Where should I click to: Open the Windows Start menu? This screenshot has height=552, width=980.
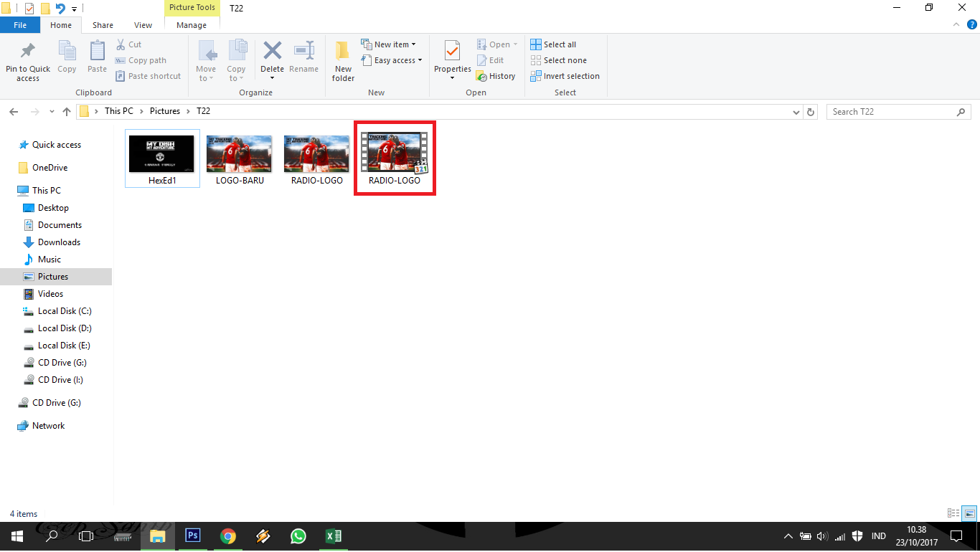pyautogui.click(x=17, y=536)
